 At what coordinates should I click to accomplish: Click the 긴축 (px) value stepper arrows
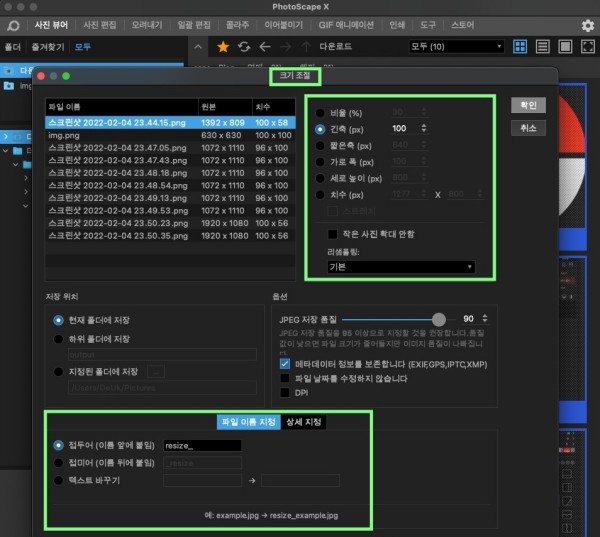click(425, 128)
